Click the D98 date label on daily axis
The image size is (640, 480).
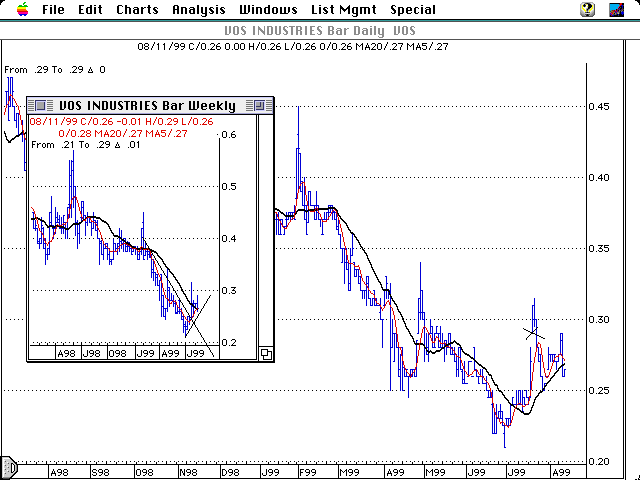click(230, 473)
